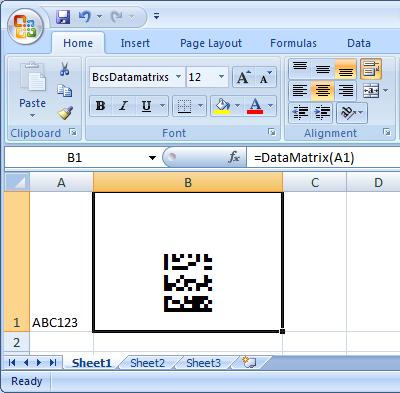Select column C header

pos(315,182)
